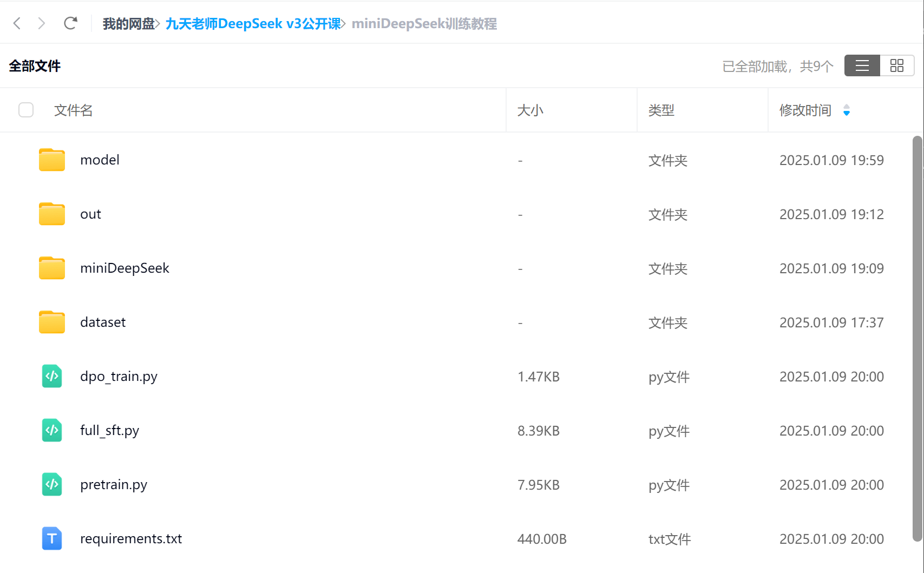Click 修改时间 column header label
The width and height of the screenshot is (924, 573).
pyautogui.click(x=805, y=110)
